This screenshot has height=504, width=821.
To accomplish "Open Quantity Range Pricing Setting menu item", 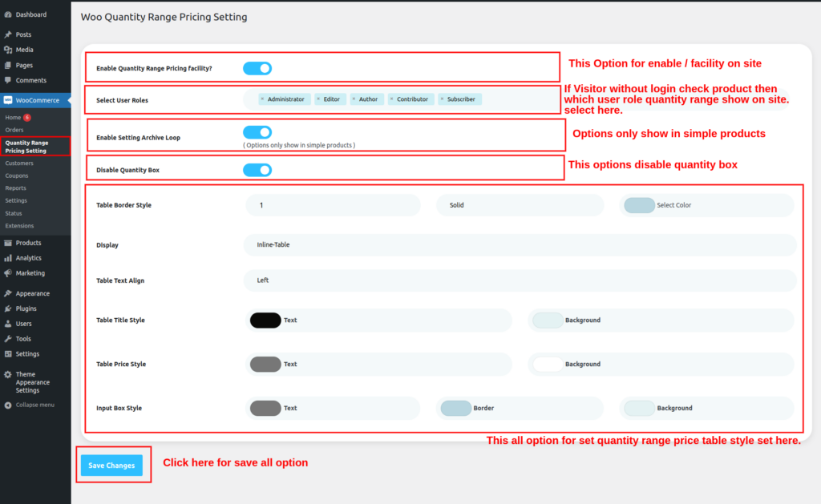I will 26,147.
